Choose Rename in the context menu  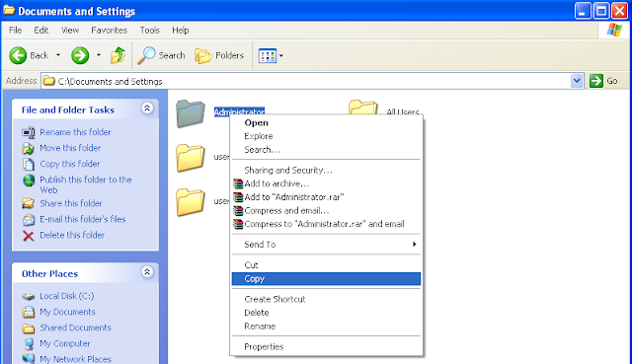tap(326, 327)
